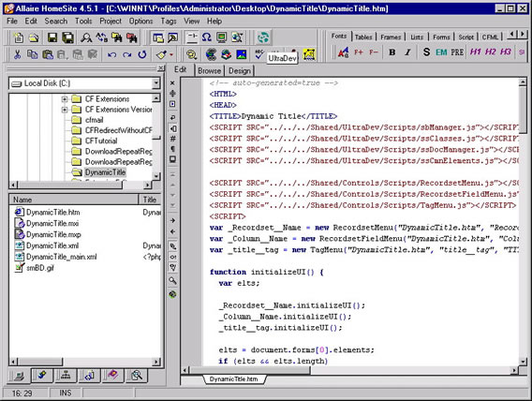532x401 pixels.
Task: Click the image thumbnails picture icon
Action: (x=242, y=54)
